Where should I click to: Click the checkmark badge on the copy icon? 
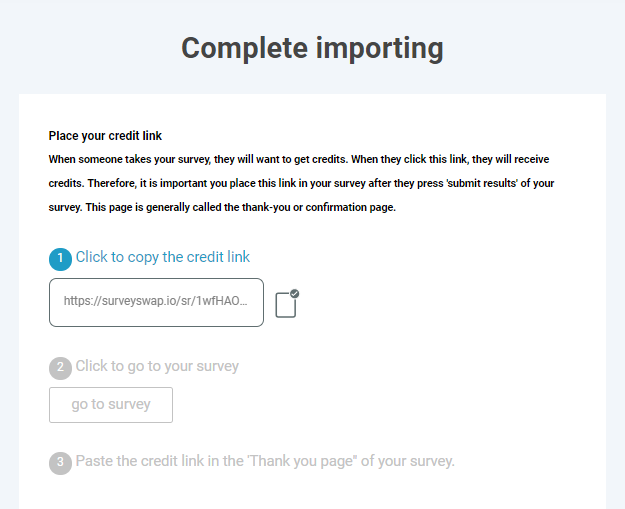tap(294, 294)
